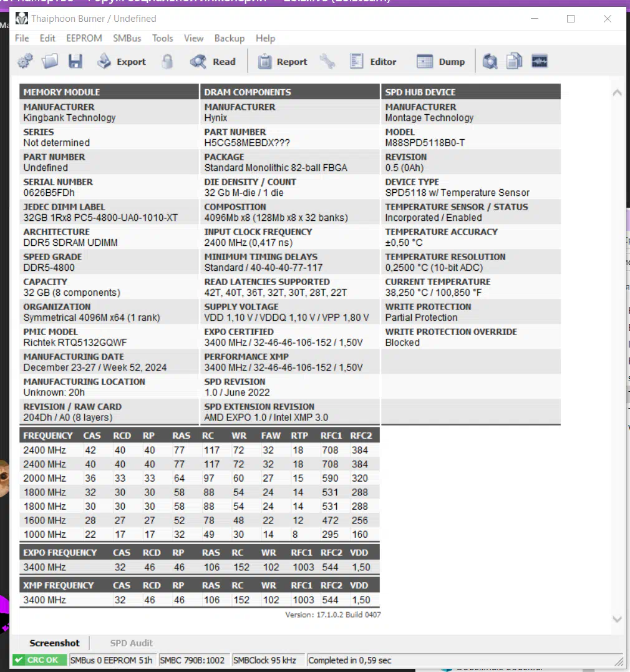Select the serial number 0626B5FDh
Screen dimensions: 630x672
(49, 193)
